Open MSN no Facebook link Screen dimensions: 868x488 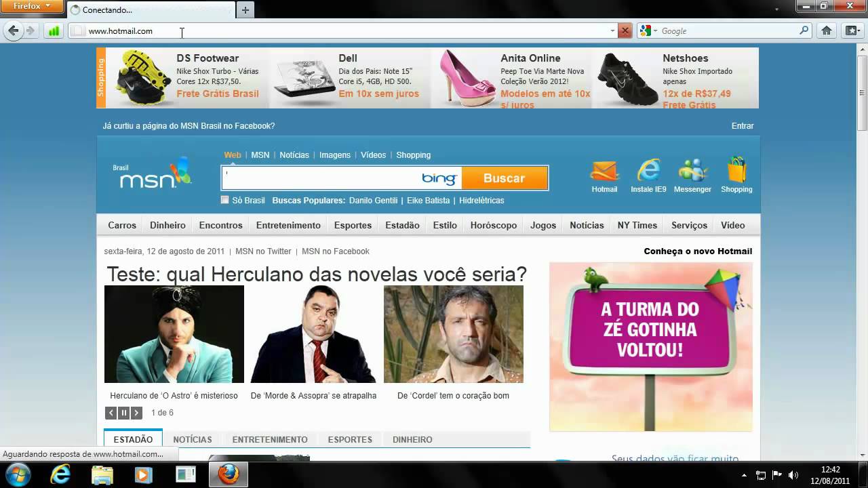[x=336, y=251]
